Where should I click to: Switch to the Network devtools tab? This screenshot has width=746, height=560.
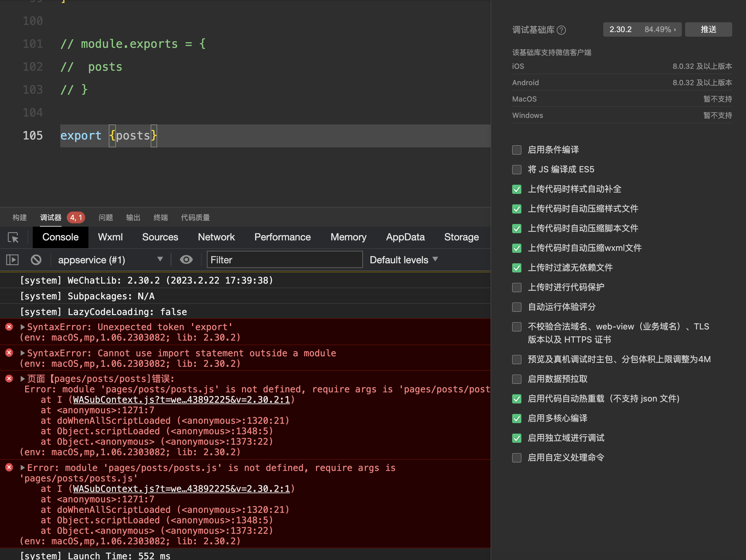click(216, 237)
